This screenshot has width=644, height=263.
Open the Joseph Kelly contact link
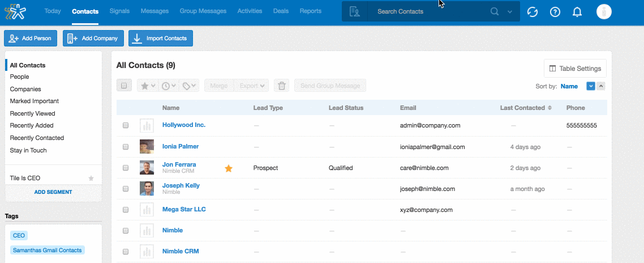181,185
